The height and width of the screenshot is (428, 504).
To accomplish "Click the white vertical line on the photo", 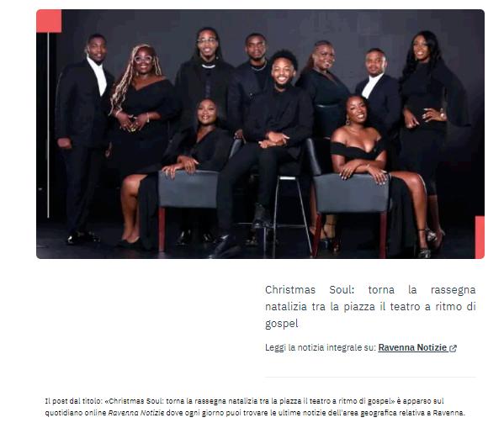I will 48,125.
